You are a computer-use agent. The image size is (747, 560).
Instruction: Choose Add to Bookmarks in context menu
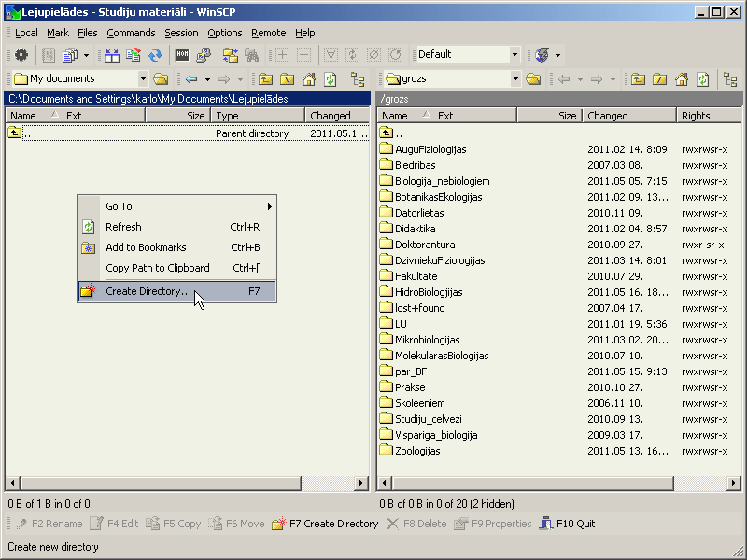(176, 247)
